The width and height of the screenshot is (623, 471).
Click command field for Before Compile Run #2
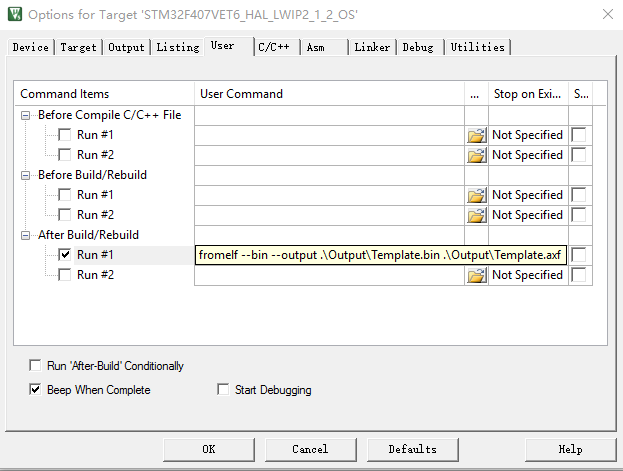tap(329, 155)
